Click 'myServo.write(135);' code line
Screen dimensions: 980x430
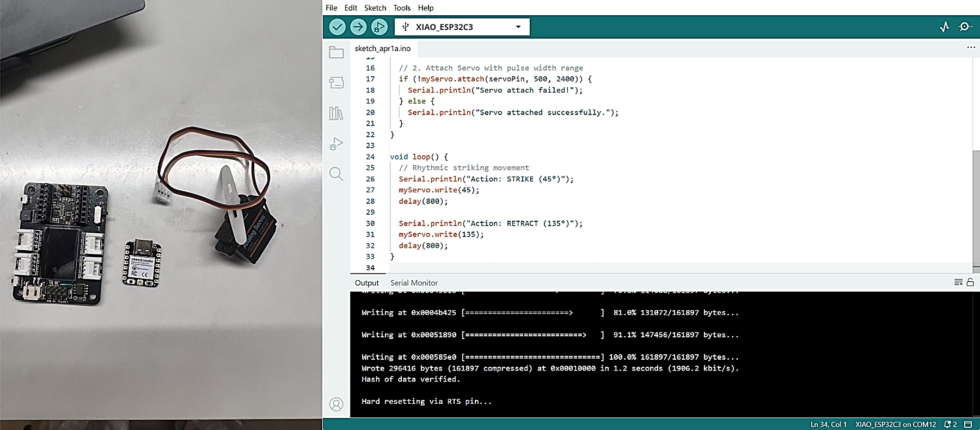441,234
